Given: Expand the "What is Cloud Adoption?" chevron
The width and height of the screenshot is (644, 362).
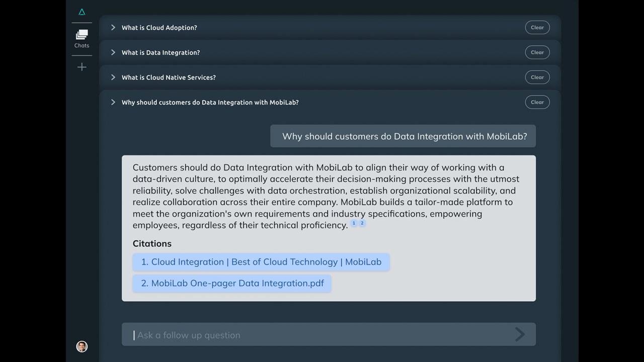Looking at the screenshot, I should click(x=113, y=28).
